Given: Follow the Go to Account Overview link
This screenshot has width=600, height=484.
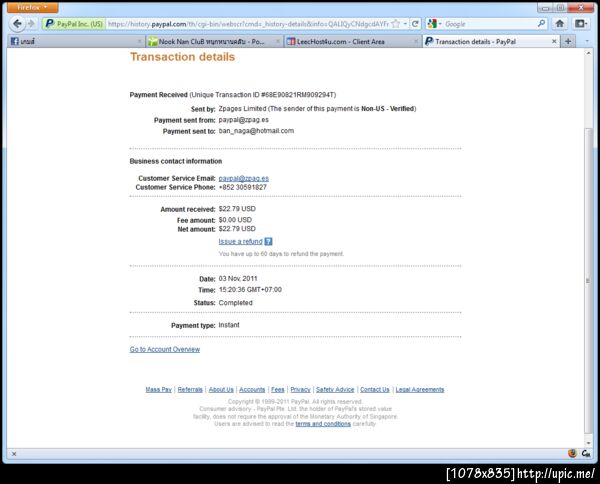Looking at the screenshot, I should [x=165, y=349].
